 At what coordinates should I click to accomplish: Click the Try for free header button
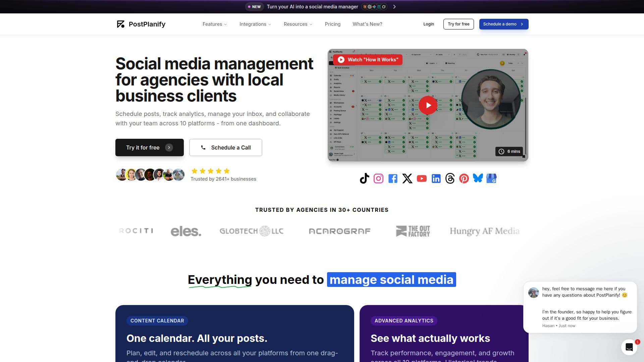[x=459, y=24]
